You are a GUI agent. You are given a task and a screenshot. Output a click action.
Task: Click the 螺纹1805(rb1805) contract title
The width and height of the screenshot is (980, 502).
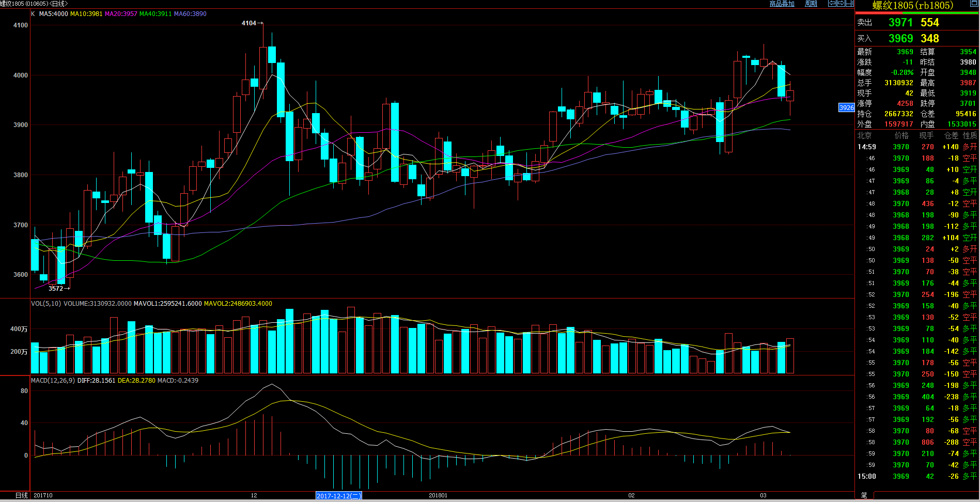click(912, 6)
